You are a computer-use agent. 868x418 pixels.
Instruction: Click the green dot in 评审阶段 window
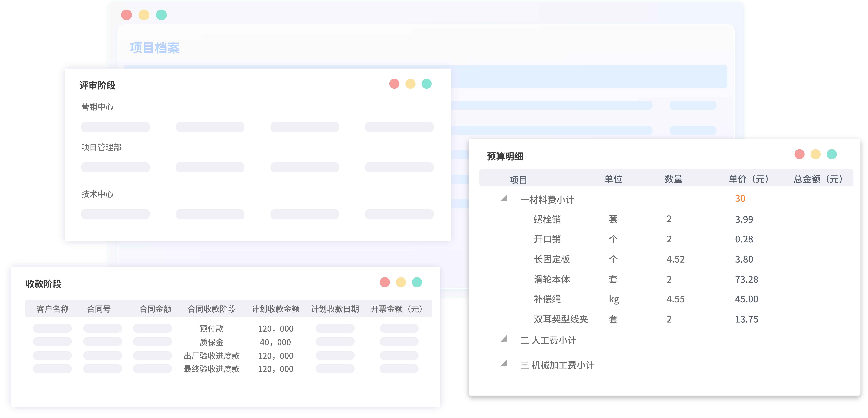coord(427,84)
